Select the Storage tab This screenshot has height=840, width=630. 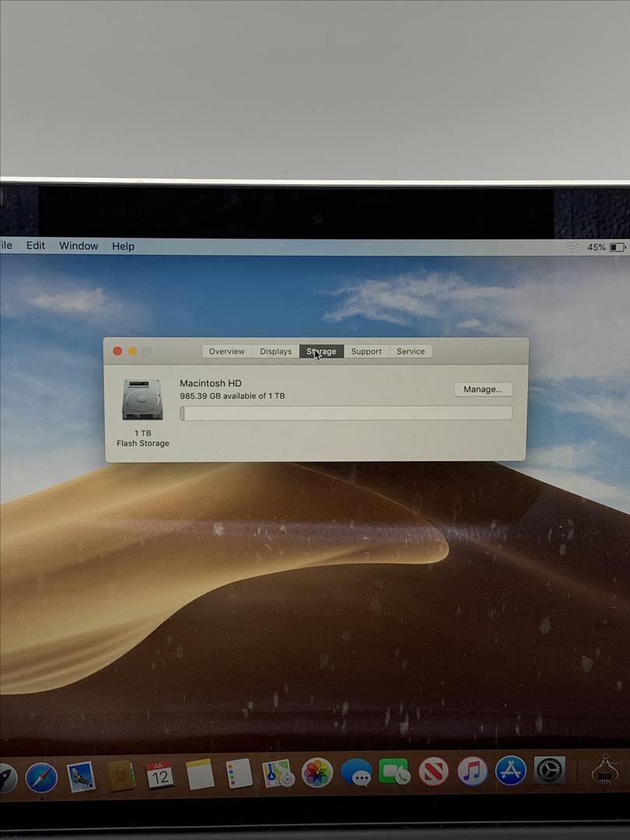coord(321,352)
